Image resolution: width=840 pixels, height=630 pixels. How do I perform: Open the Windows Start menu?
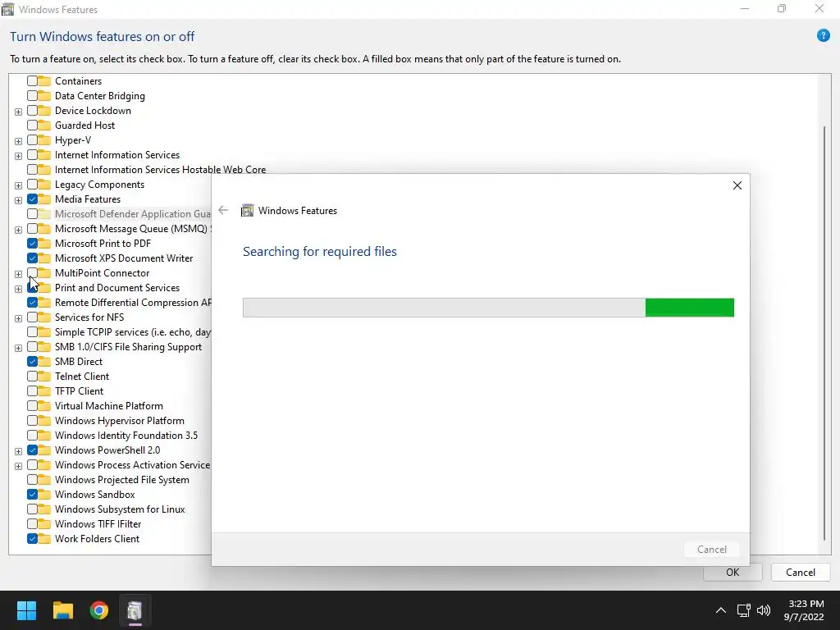pyautogui.click(x=26, y=610)
